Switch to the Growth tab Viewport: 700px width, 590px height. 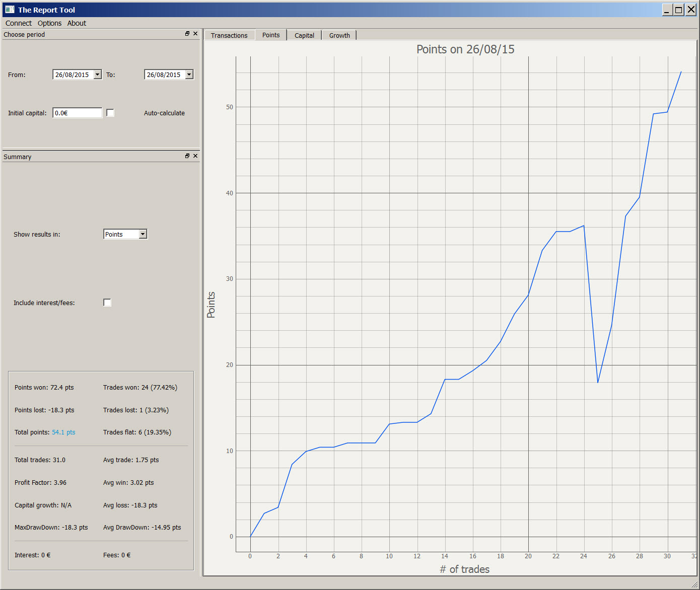click(x=339, y=35)
